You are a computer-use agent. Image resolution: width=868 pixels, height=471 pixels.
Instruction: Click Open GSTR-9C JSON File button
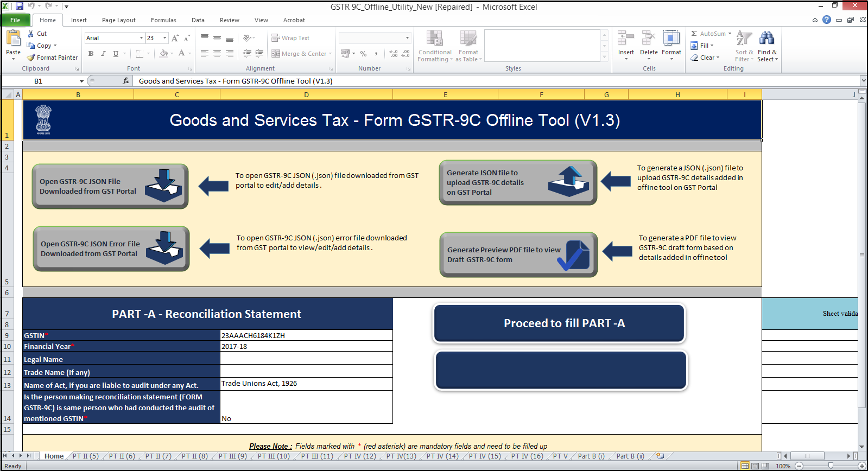pos(110,186)
